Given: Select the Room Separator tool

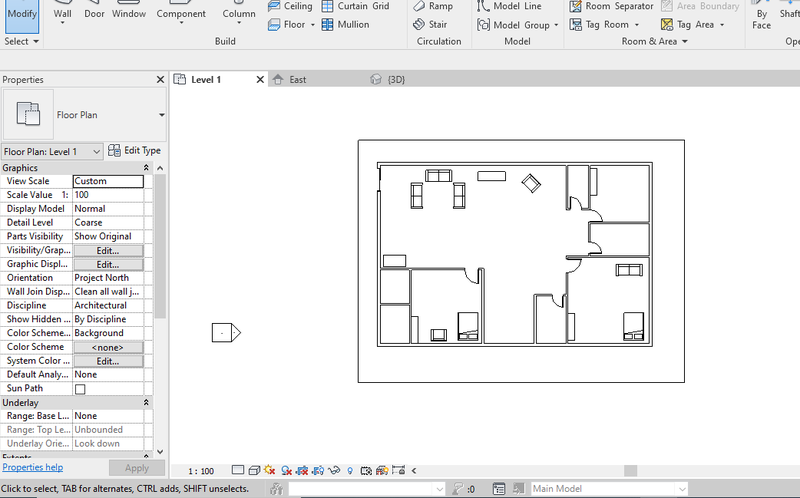Looking at the screenshot, I should click(x=611, y=6).
